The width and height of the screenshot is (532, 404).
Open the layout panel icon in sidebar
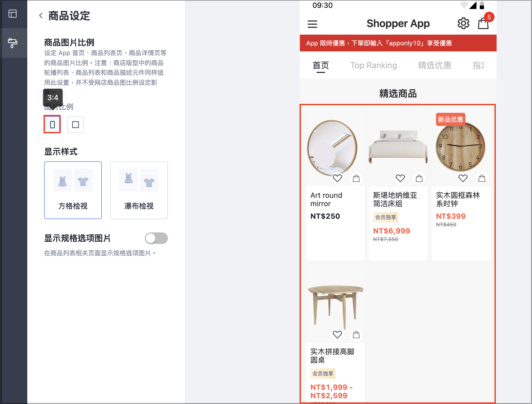coord(13,14)
